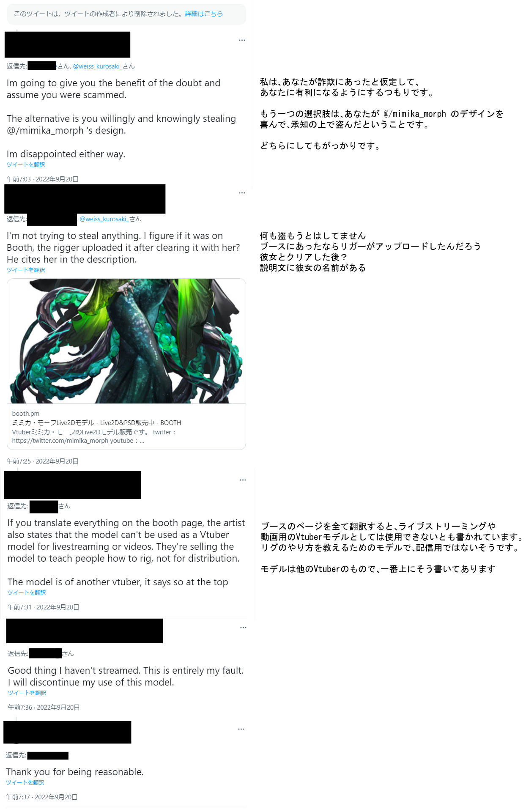
Task: Translate the 'booth page' tweet
Action: [x=27, y=593]
